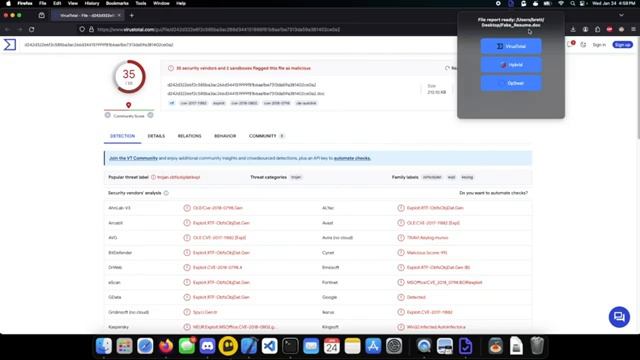Open a new browser tab
This screenshot has width=640, height=360.
[131, 15]
